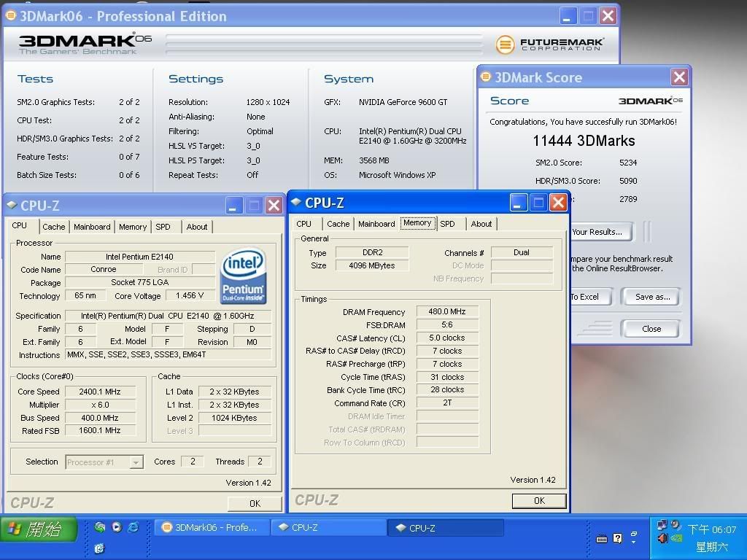Screen dimensions: 747x560
Task: Close the 3DMark Score window
Action: point(679,77)
